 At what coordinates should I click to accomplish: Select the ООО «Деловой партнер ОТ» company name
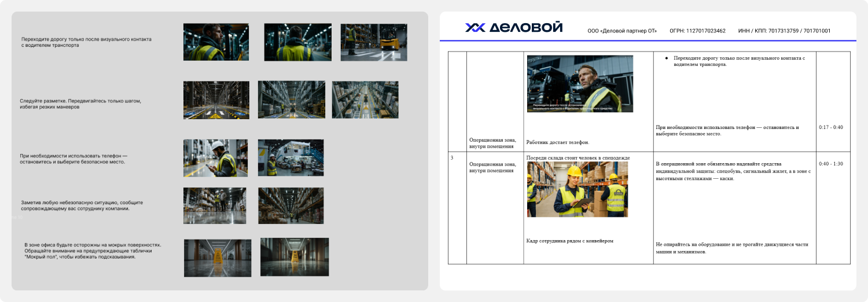pos(622,31)
